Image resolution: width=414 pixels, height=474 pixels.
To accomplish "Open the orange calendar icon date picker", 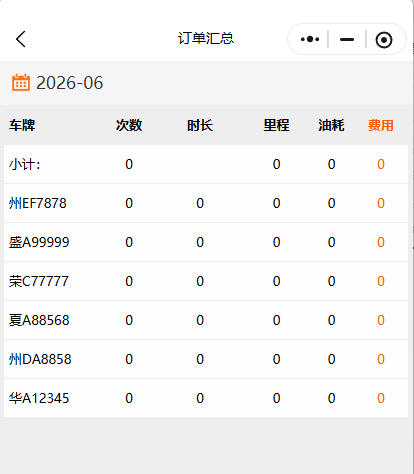I will [21, 82].
